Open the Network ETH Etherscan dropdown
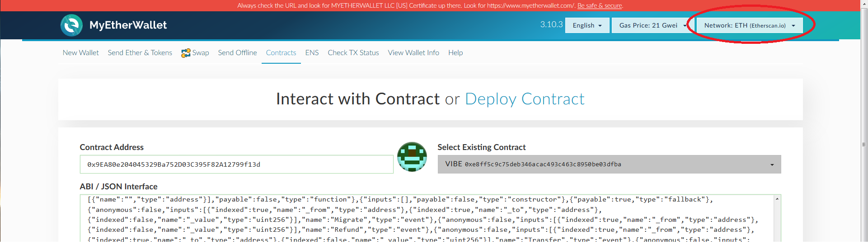Image resolution: width=868 pixels, height=244 pixels. click(x=749, y=25)
